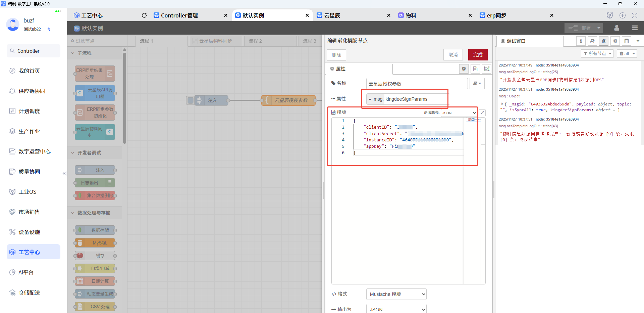
Task: Select the CSV 处理 node
Action: click(x=95, y=306)
